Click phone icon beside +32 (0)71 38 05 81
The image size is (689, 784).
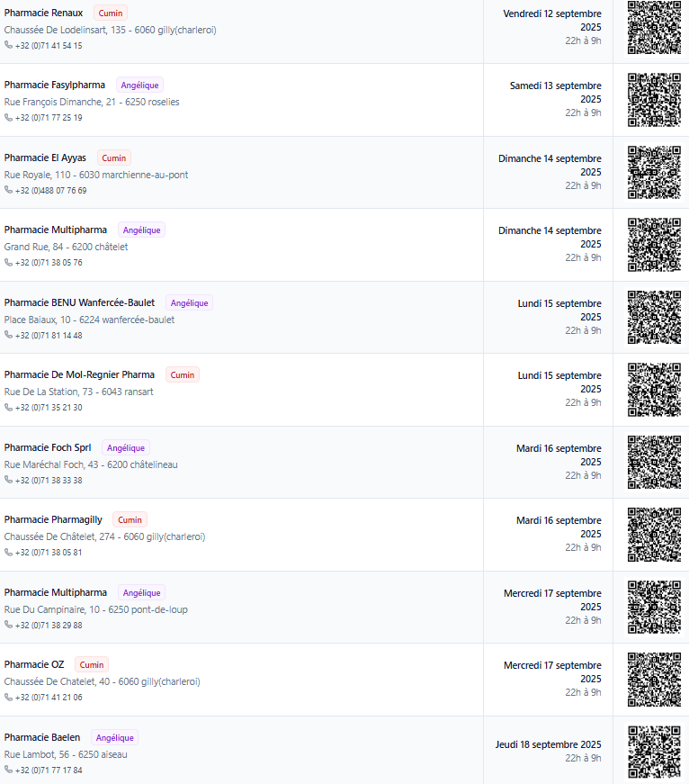click(x=9, y=553)
